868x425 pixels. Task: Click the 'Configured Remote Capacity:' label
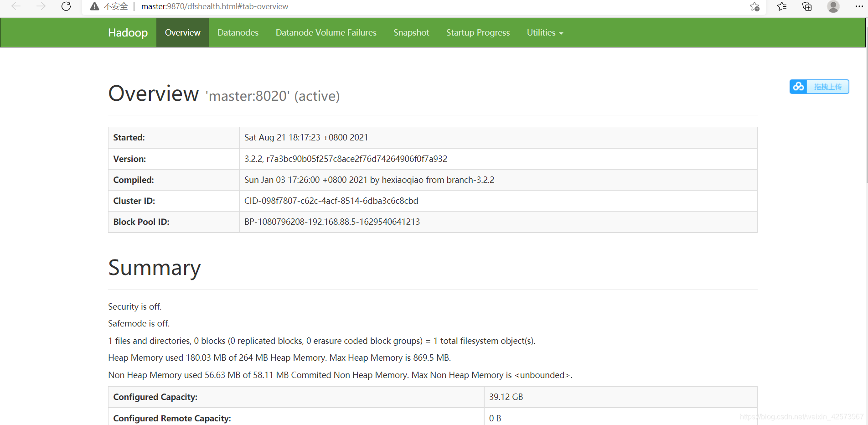click(172, 418)
